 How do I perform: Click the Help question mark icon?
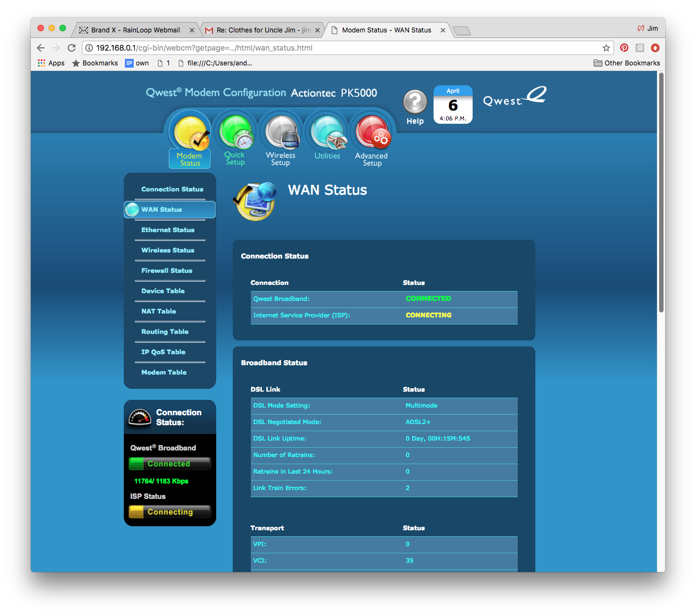coord(415,102)
